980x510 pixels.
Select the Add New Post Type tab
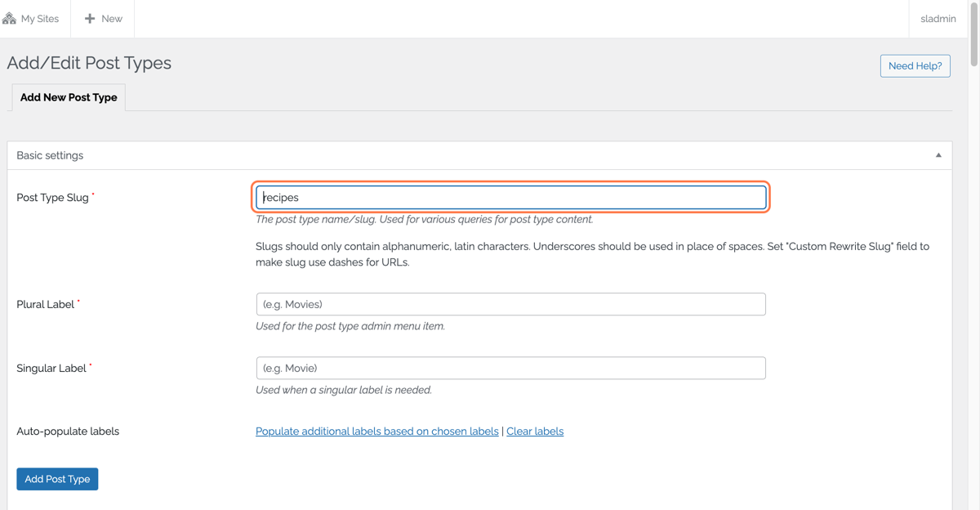pyautogui.click(x=69, y=97)
